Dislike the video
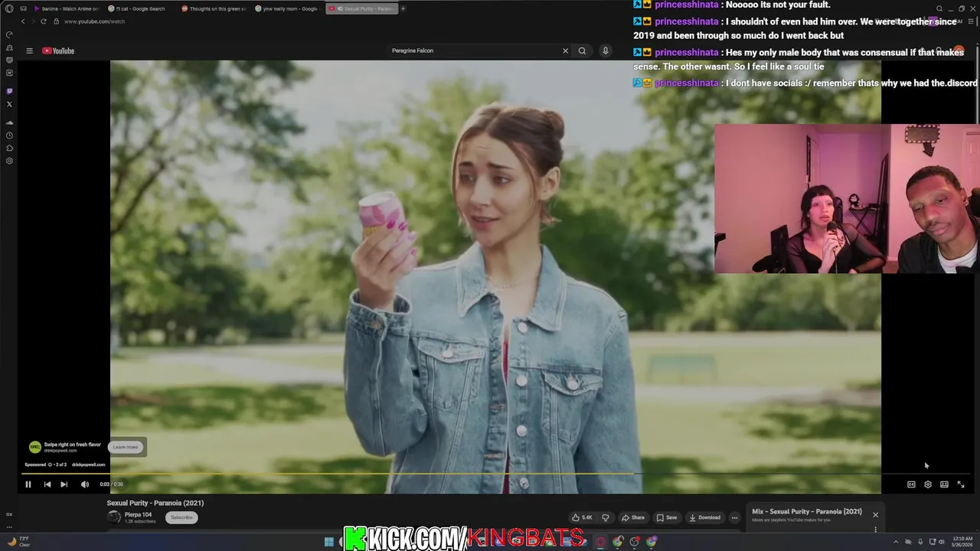The image size is (980, 551). pos(606,518)
